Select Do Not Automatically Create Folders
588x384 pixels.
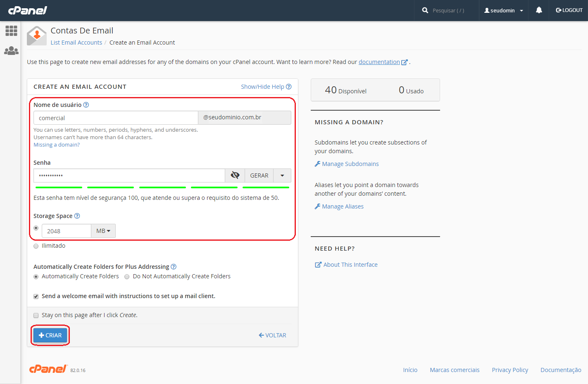(127, 277)
